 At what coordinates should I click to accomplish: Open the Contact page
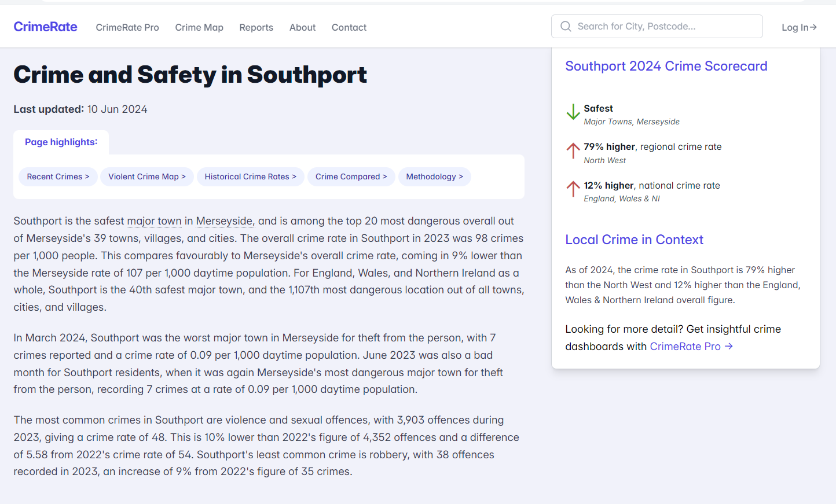349,27
